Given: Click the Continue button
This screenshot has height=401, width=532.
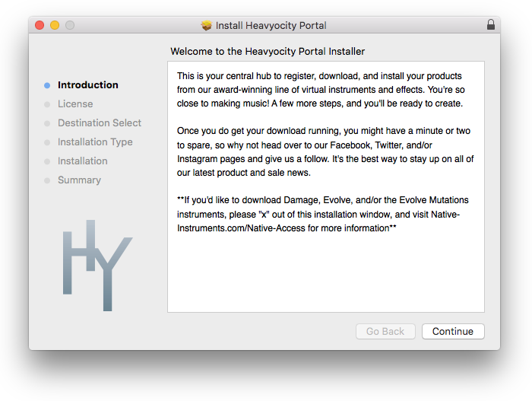Looking at the screenshot, I should pos(453,331).
